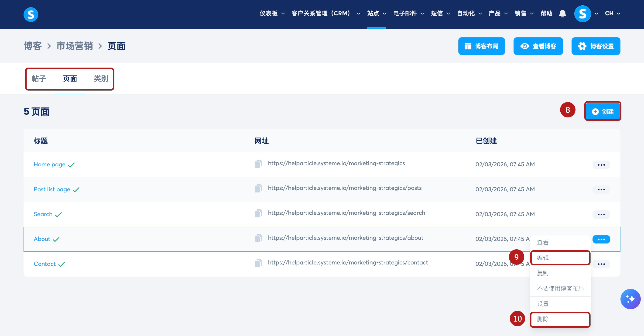Select 删除 in the context menu
The height and width of the screenshot is (336, 644).
click(x=560, y=319)
